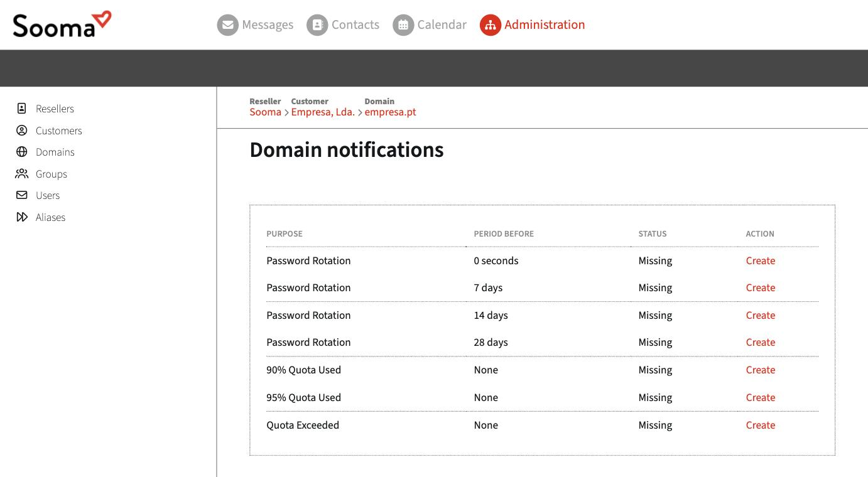Image resolution: width=868 pixels, height=477 pixels.
Task: Click the Groups people icon
Action: tap(22, 174)
